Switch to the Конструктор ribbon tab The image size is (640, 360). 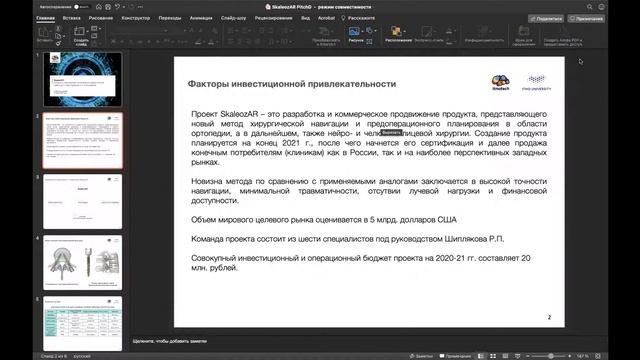click(136, 18)
